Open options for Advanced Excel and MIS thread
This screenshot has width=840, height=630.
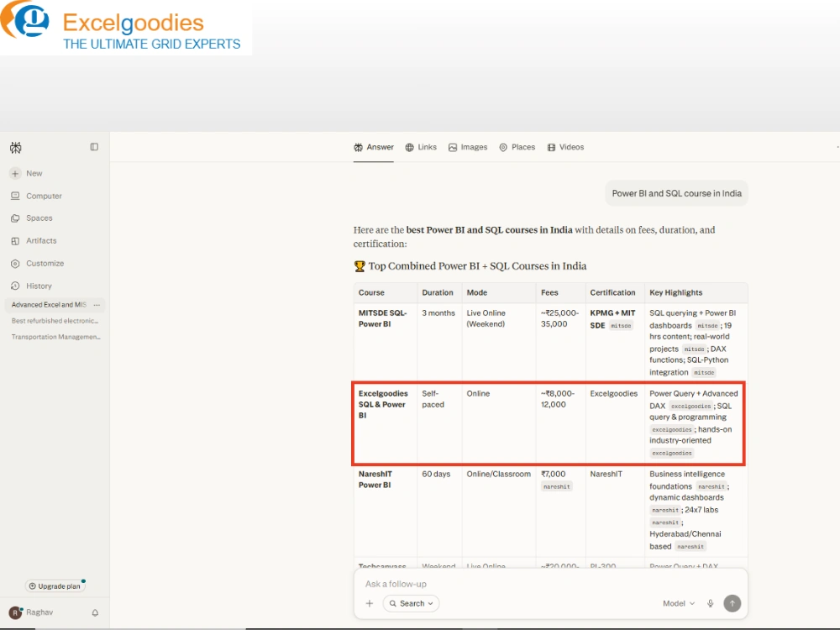pos(97,305)
